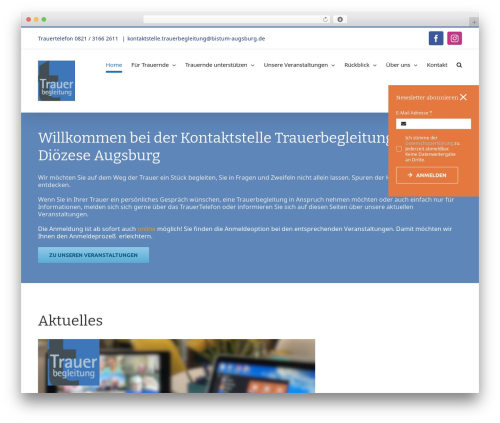Click the Anmelden newsletter button
500x423 pixels.
click(x=427, y=175)
